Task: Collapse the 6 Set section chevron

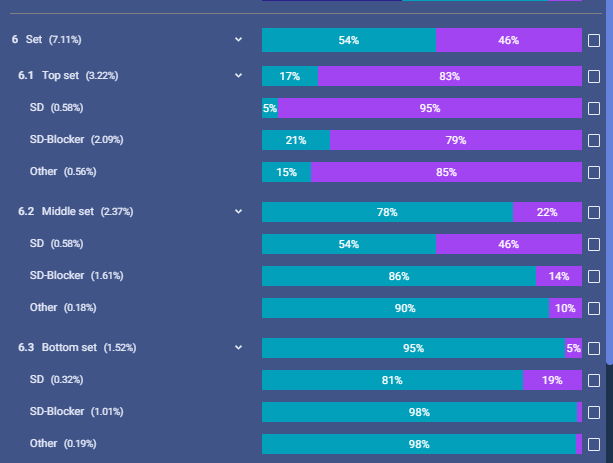Action: point(238,39)
